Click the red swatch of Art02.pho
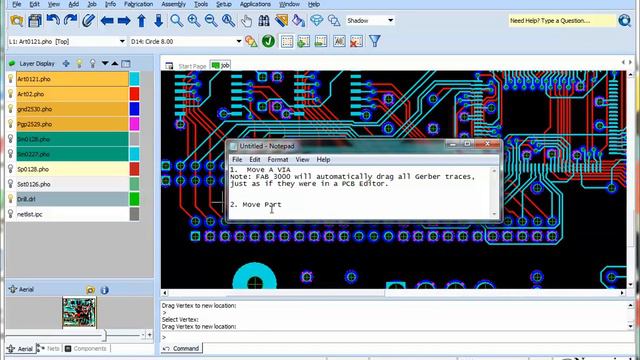Screen dimensions: 640x360 click(x=134, y=94)
